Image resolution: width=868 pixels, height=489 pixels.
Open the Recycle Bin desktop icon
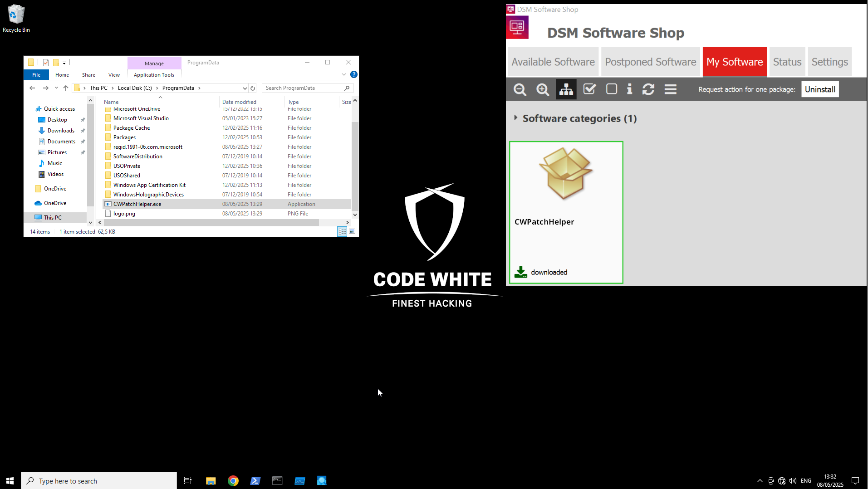click(x=16, y=19)
